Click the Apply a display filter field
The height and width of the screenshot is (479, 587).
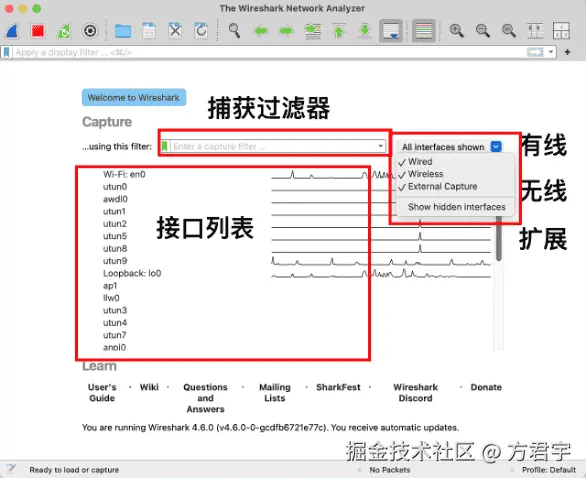click(x=270, y=52)
